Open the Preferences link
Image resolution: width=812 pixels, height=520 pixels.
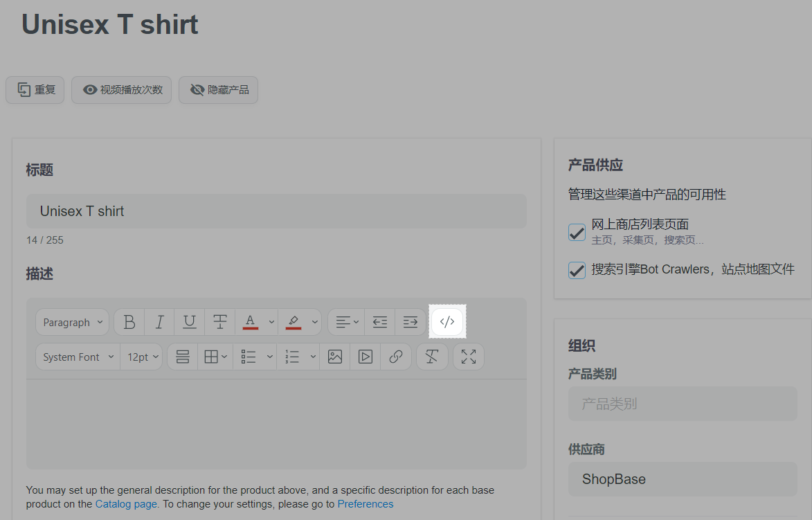[366, 504]
